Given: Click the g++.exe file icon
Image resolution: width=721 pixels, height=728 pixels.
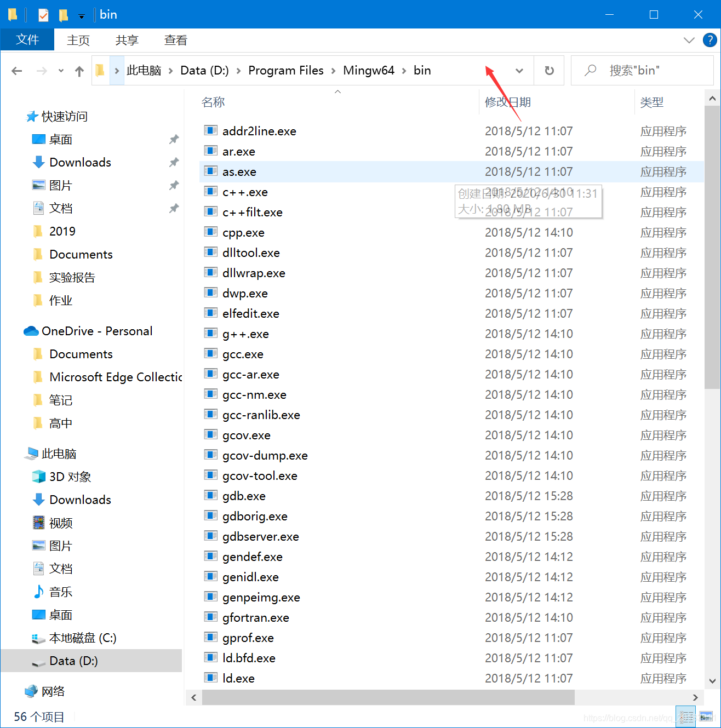Looking at the screenshot, I should (x=211, y=333).
